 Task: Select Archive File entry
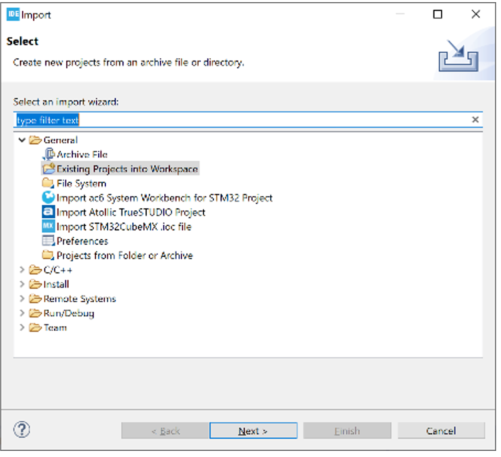point(82,154)
